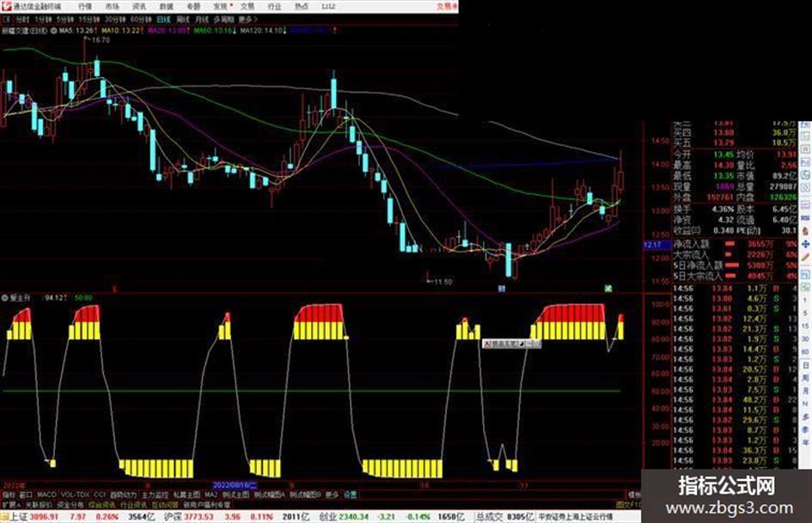812x523 pixels.
Task: Open 设置 in indicator bar
Action: [350, 495]
